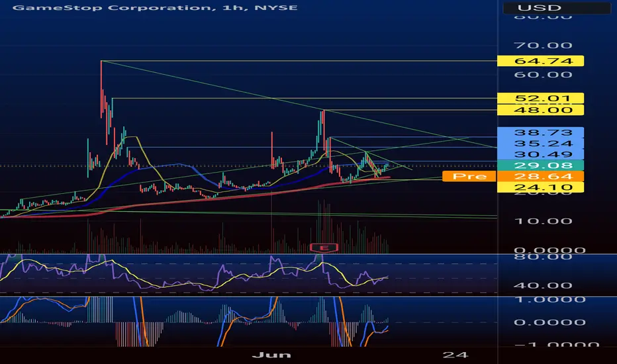Click the 38.73 blue price label
This screenshot has height=364, width=617.
click(541, 132)
